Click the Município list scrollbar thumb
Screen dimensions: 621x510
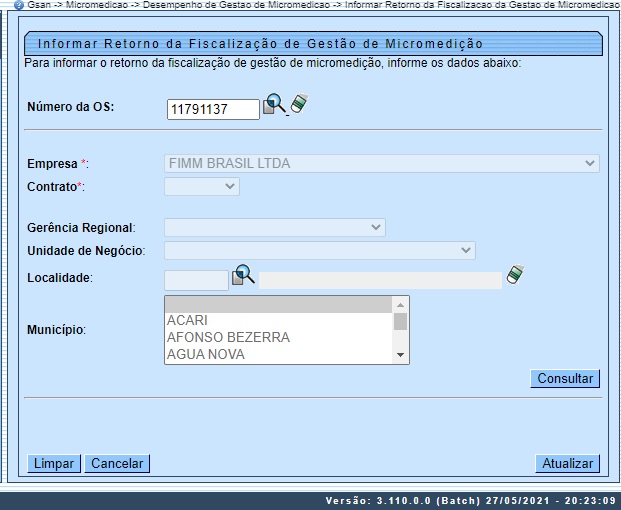(400, 322)
